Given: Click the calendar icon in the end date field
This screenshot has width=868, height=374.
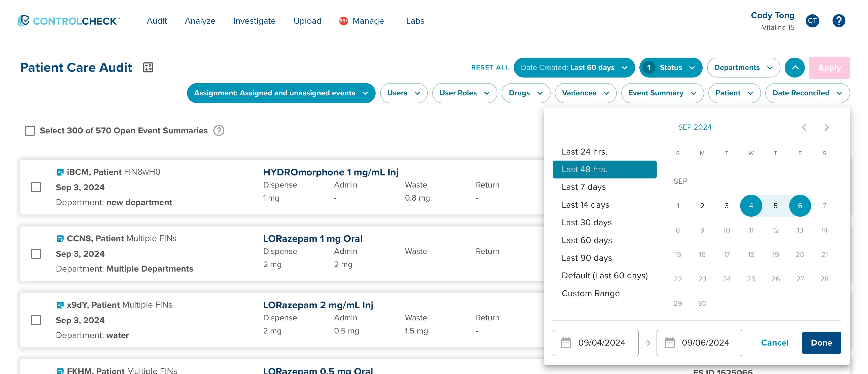Looking at the screenshot, I should (669, 343).
